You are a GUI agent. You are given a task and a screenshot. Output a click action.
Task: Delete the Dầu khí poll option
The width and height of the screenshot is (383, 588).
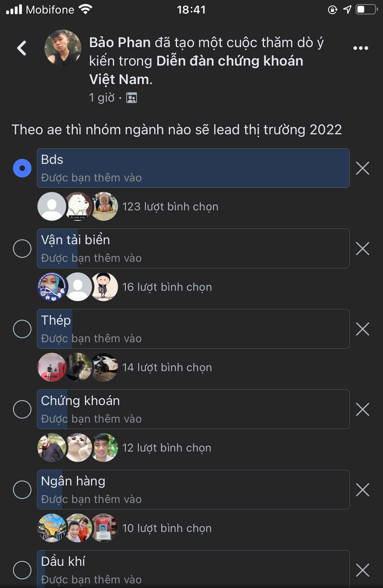[x=362, y=570]
